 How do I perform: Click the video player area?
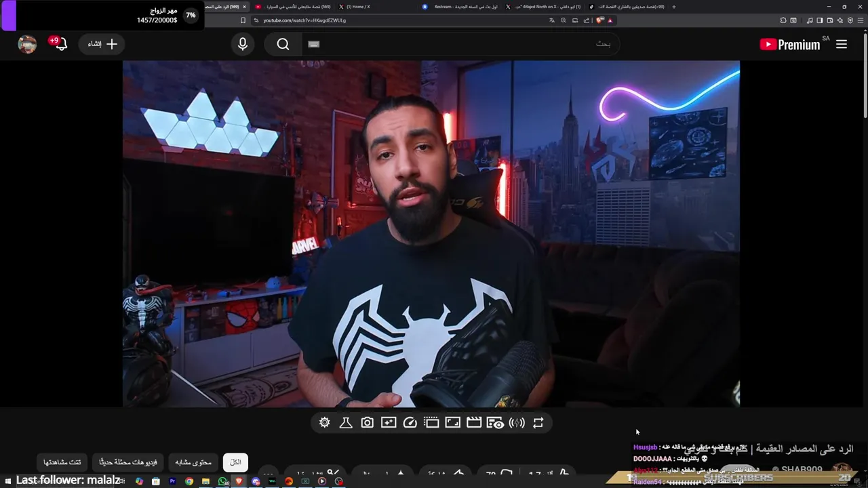click(x=431, y=234)
